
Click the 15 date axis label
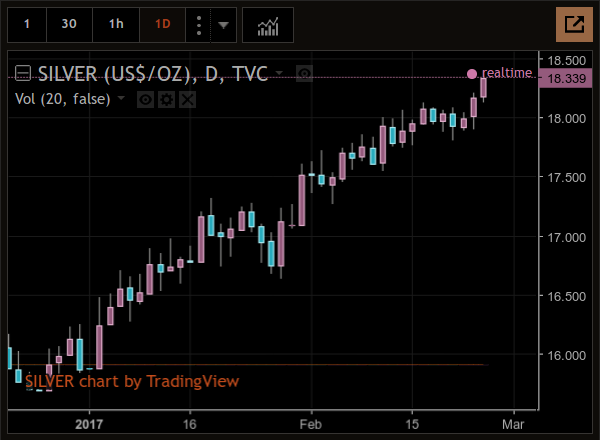pyautogui.click(x=412, y=424)
